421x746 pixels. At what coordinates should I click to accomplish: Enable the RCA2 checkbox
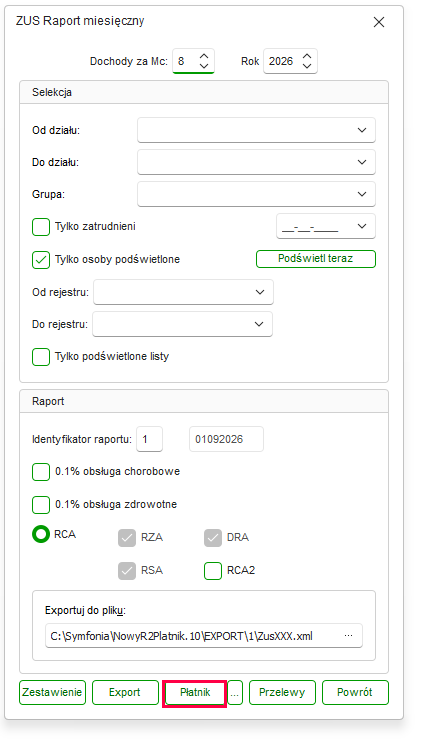pyautogui.click(x=213, y=570)
